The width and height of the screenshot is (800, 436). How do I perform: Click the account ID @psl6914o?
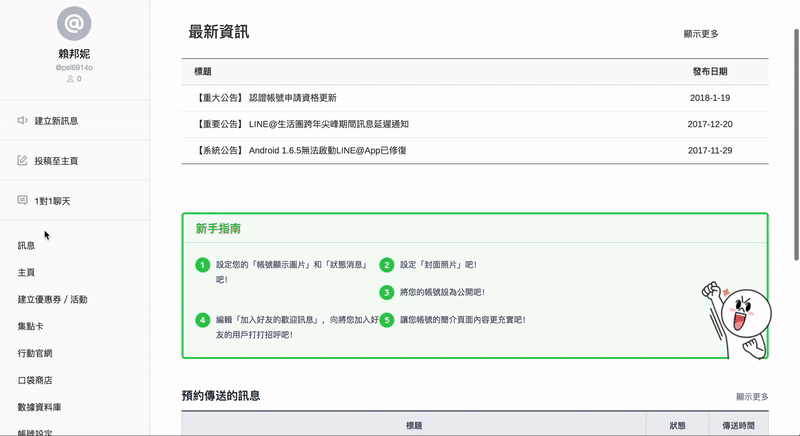[74, 67]
